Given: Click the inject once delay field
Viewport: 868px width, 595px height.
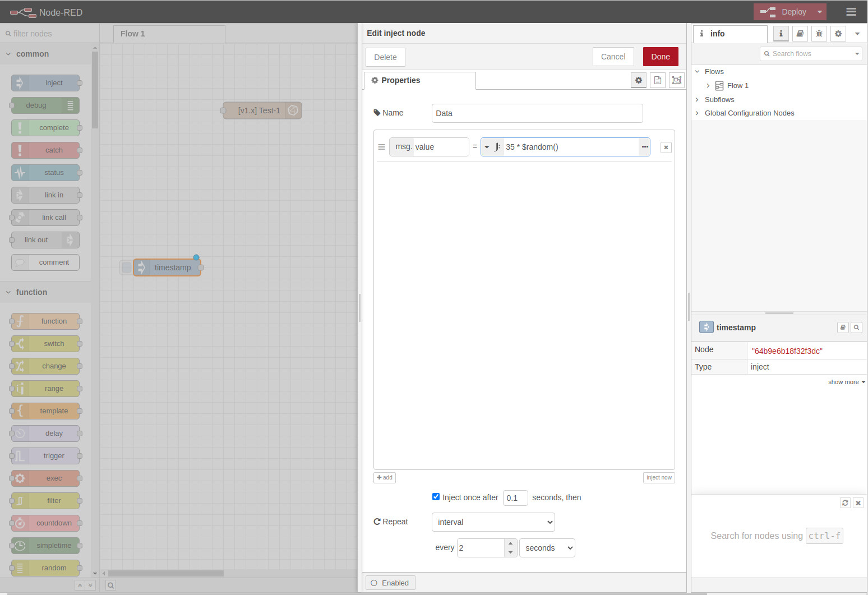Looking at the screenshot, I should point(515,498).
